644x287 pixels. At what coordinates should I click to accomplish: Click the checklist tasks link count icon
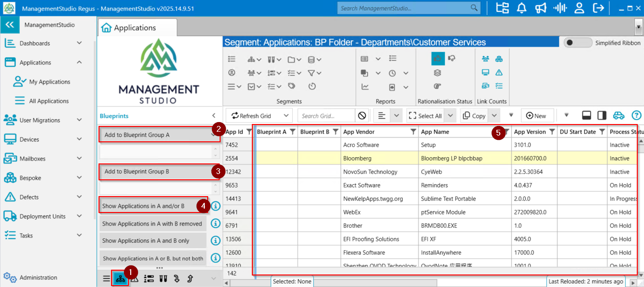tap(499, 86)
